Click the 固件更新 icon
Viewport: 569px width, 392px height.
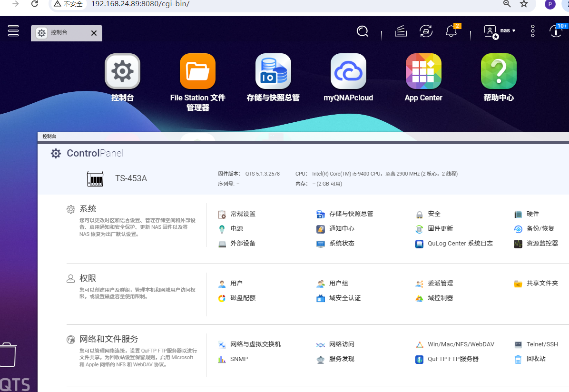click(420, 229)
